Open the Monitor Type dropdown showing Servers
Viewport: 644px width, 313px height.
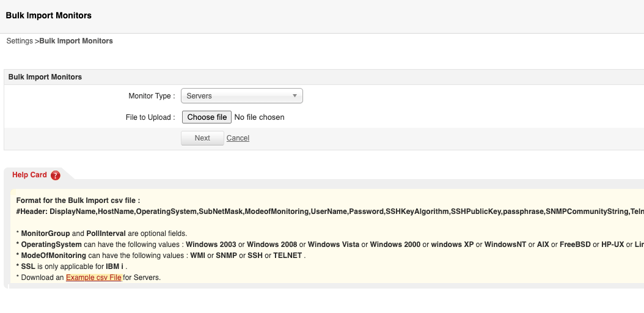241,96
